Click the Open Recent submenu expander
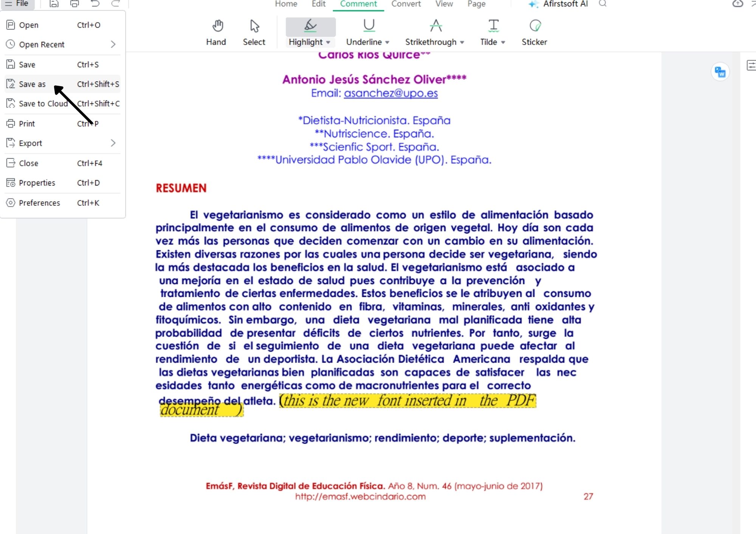 [114, 44]
